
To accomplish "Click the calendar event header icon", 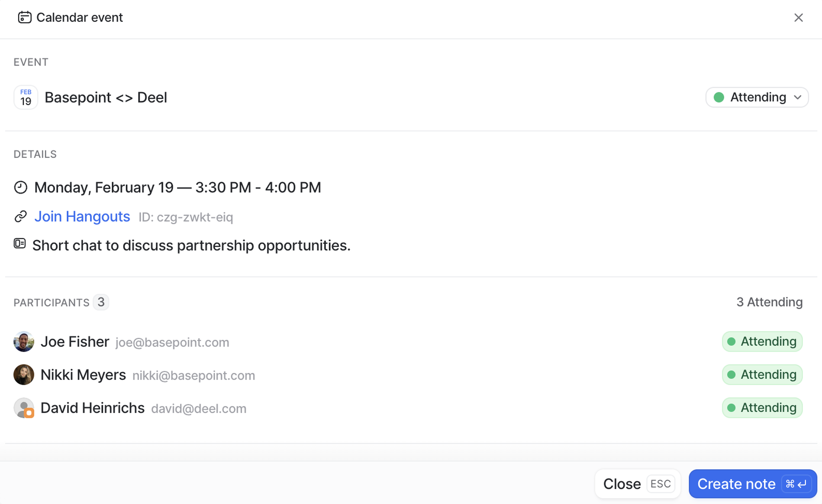I will pos(25,17).
